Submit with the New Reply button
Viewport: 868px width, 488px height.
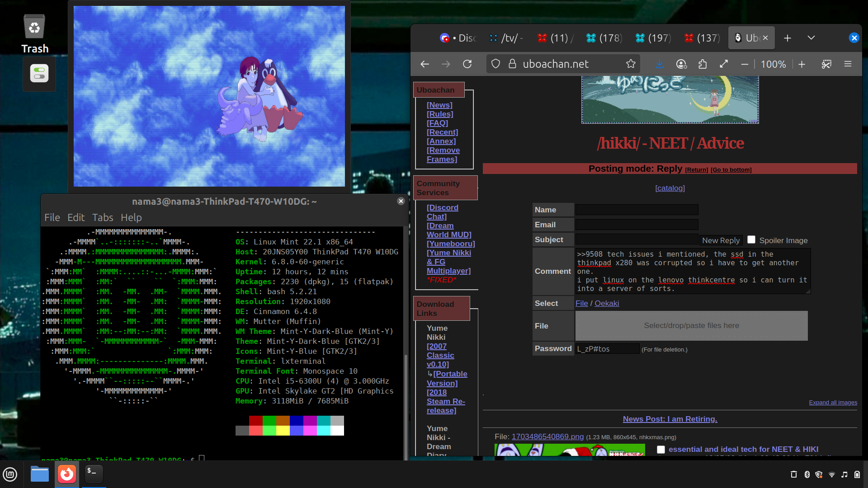[721, 240]
